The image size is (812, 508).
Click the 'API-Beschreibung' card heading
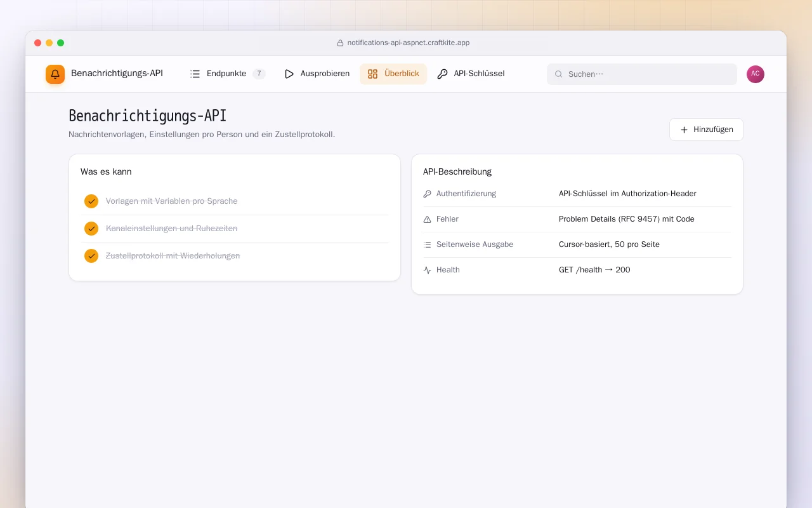(457, 171)
